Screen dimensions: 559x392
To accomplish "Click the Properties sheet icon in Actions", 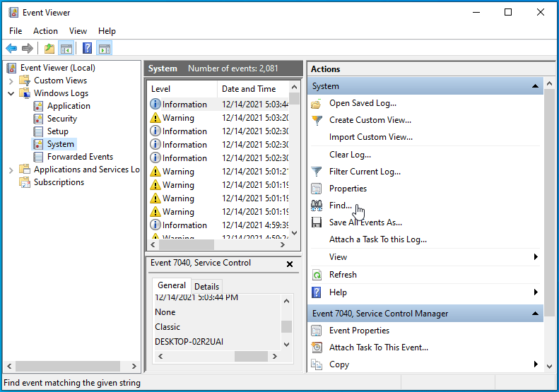I will point(317,189).
